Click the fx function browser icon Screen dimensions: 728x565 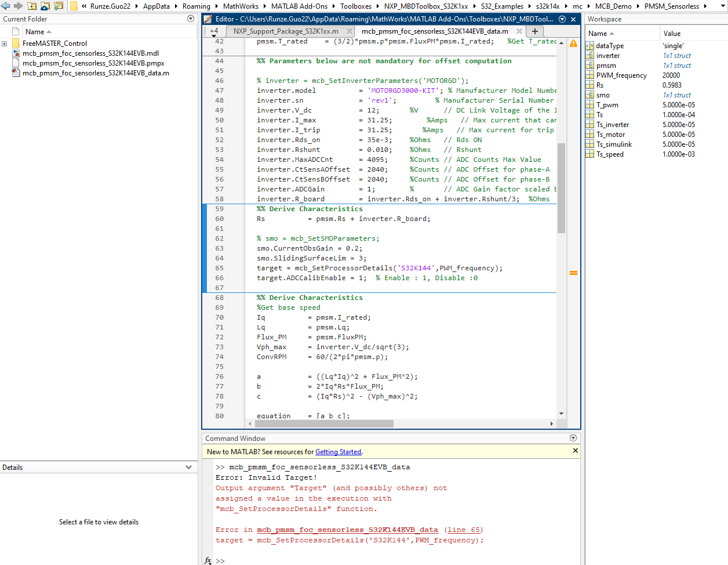(x=208, y=560)
